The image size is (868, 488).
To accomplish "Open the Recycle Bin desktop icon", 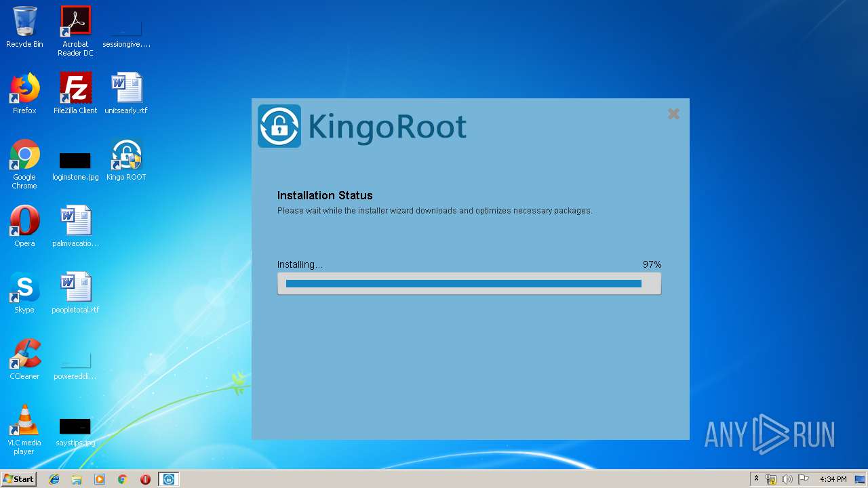I will pyautogui.click(x=24, y=27).
